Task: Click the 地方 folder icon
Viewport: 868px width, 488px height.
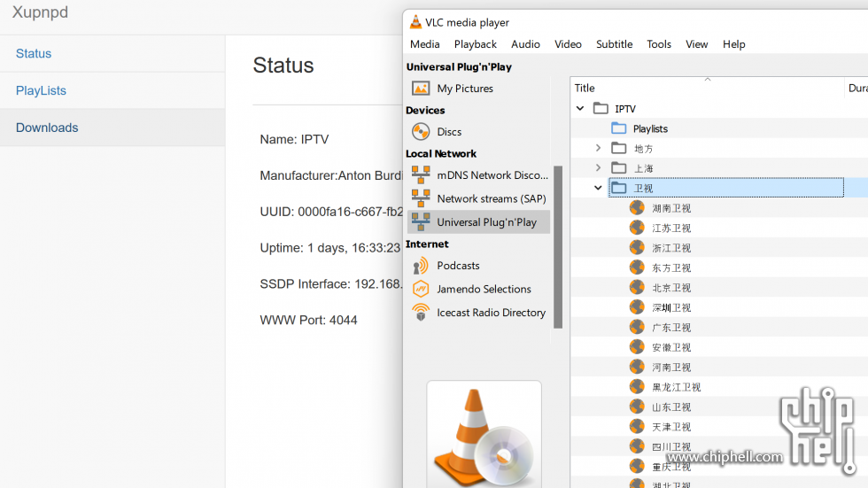Action: (x=619, y=148)
